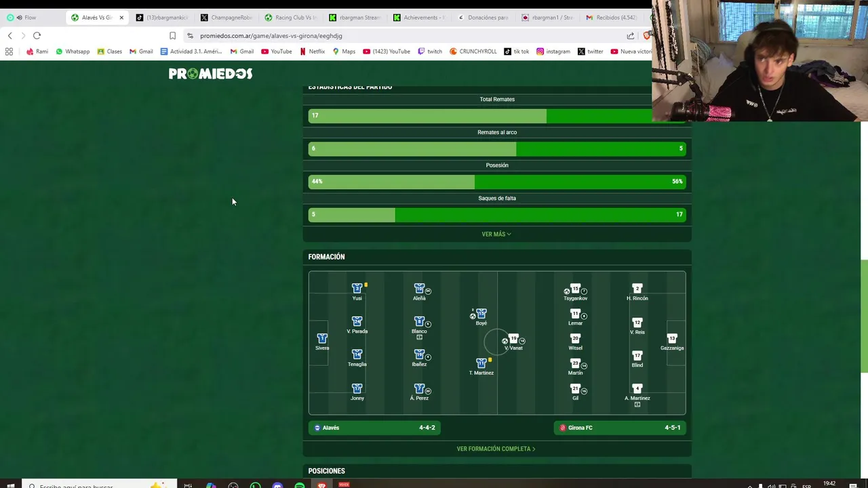Viewport: 868px width, 488px height.
Task: Open the Clases bookmark
Action: tap(109, 52)
